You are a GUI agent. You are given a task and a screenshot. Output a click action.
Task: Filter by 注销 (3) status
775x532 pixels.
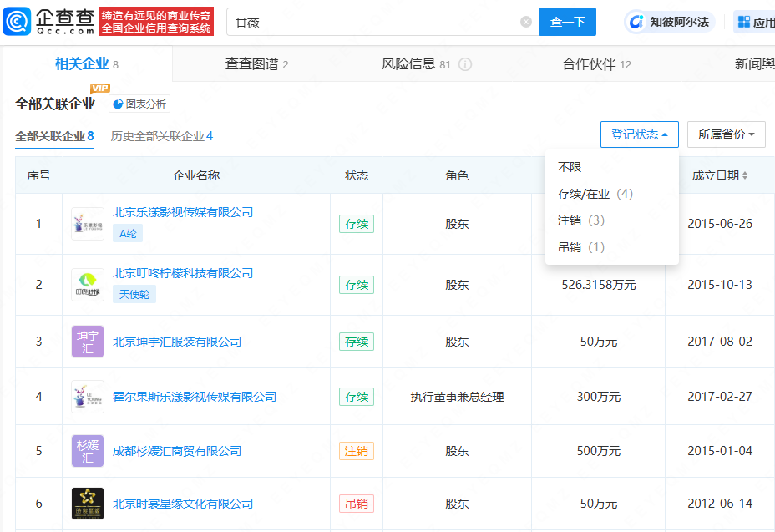581,220
